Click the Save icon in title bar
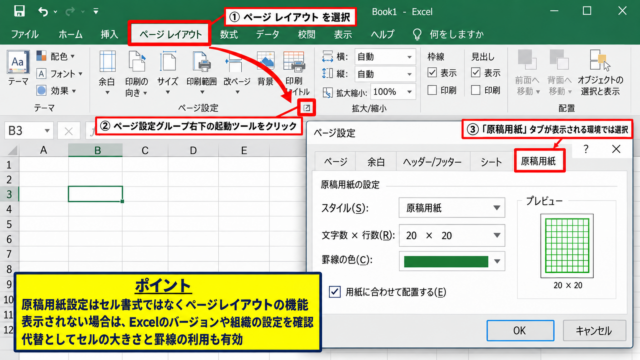 [19, 11]
